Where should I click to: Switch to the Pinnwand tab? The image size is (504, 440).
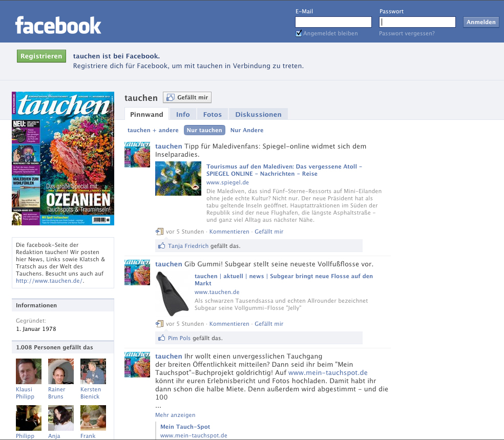pos(146,114)
